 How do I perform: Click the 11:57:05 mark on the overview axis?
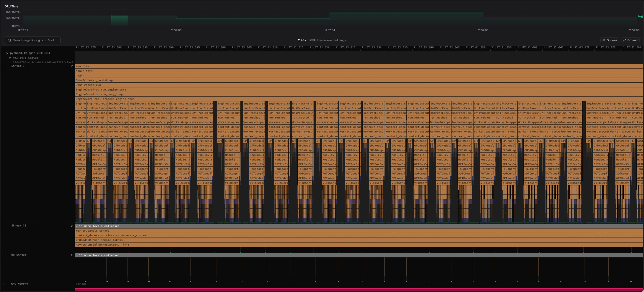[483, 30]
